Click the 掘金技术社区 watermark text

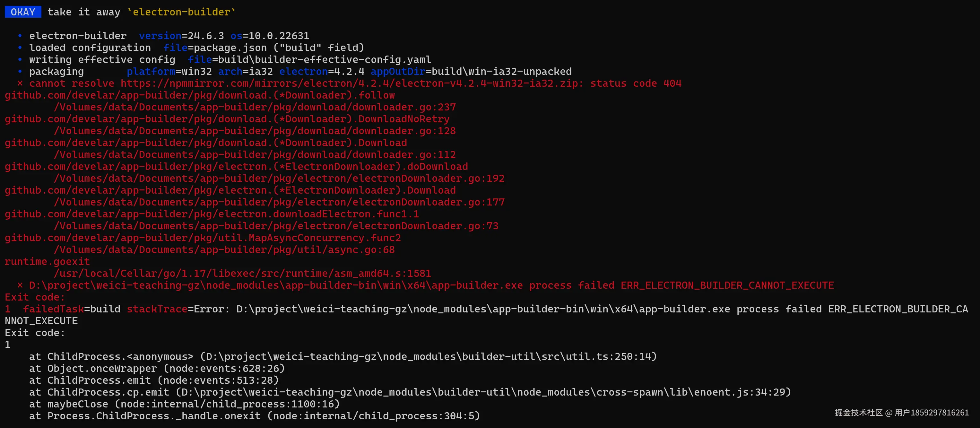point(858,413)
